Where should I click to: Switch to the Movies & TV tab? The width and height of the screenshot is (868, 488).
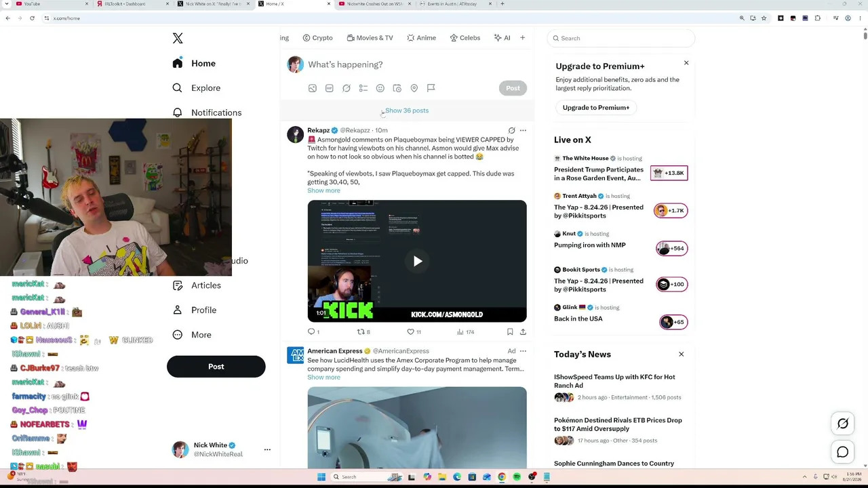(x=370, y=38)
